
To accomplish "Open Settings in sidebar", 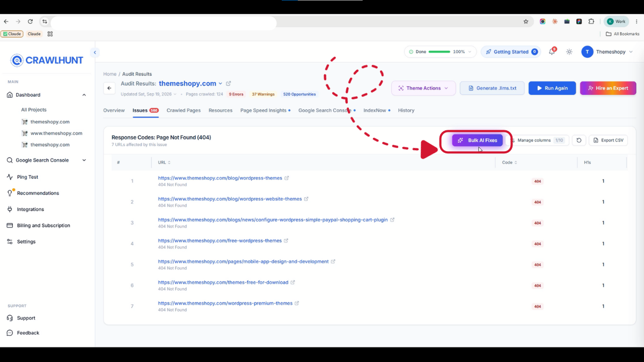I will (26, 242).
